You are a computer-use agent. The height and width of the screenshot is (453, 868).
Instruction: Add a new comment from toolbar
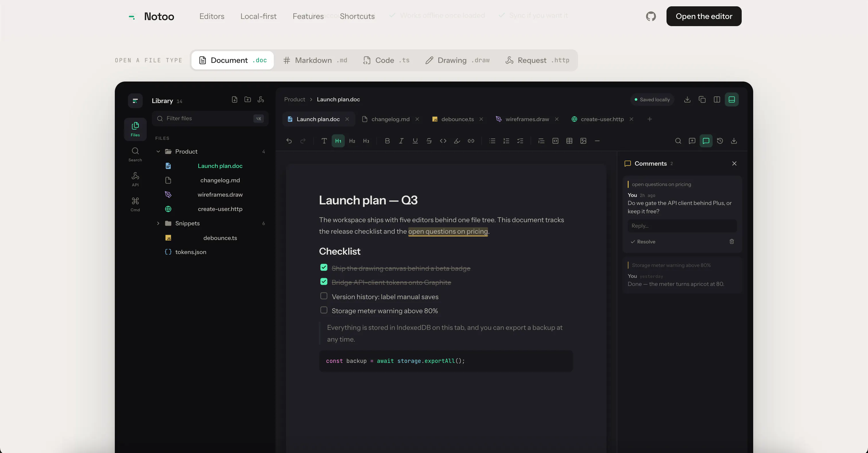click(692, 141)
